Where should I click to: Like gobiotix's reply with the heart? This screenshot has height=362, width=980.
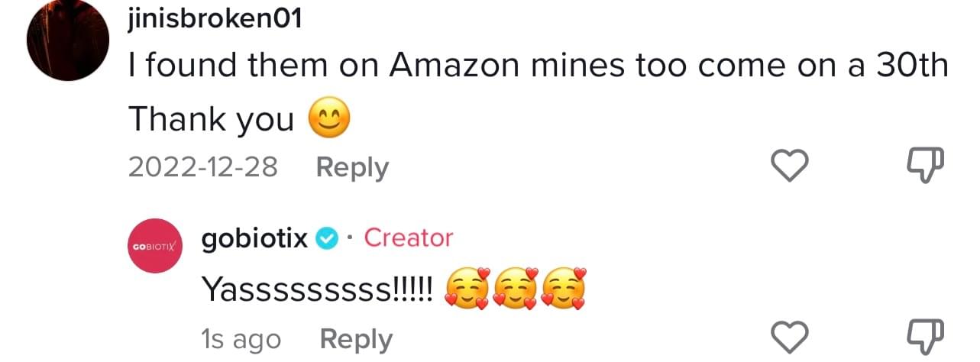[788, 337]
